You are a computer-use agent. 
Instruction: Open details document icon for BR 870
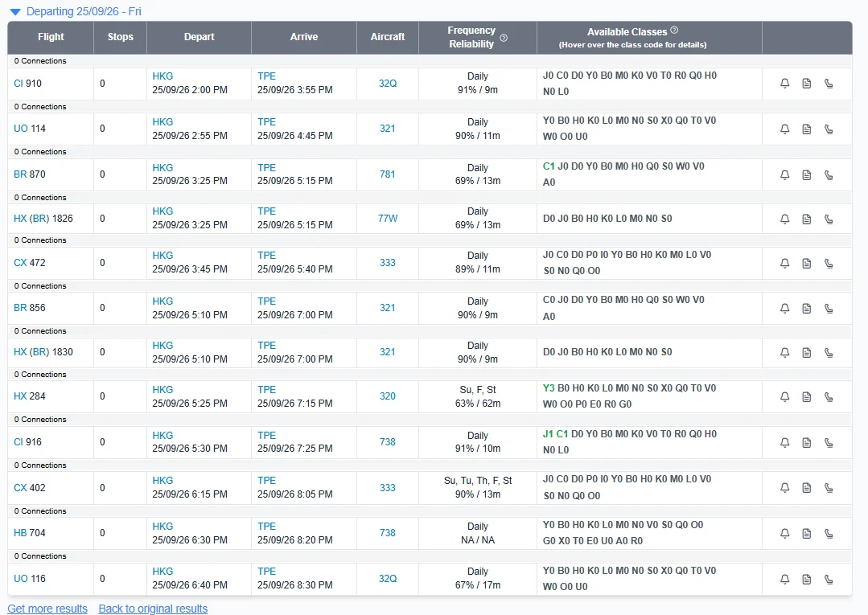807,174
